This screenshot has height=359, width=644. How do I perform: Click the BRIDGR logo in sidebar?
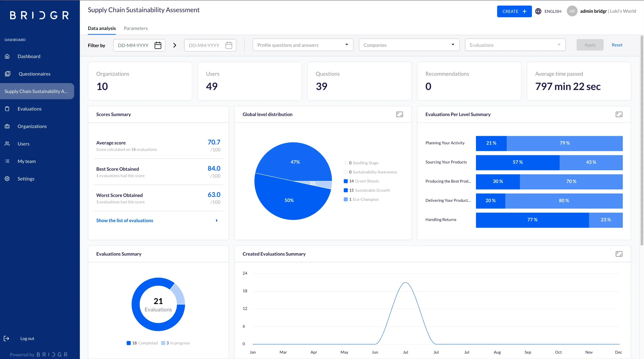click(39, 15)
